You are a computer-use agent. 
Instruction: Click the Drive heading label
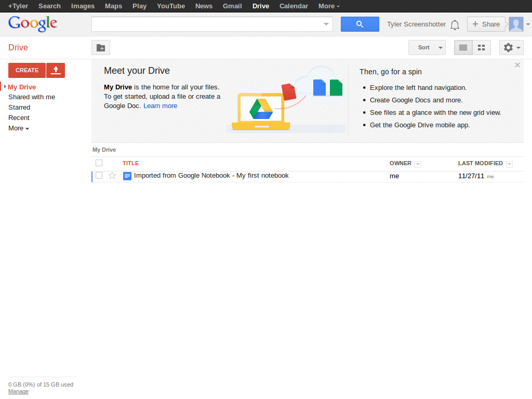point(18,47)
